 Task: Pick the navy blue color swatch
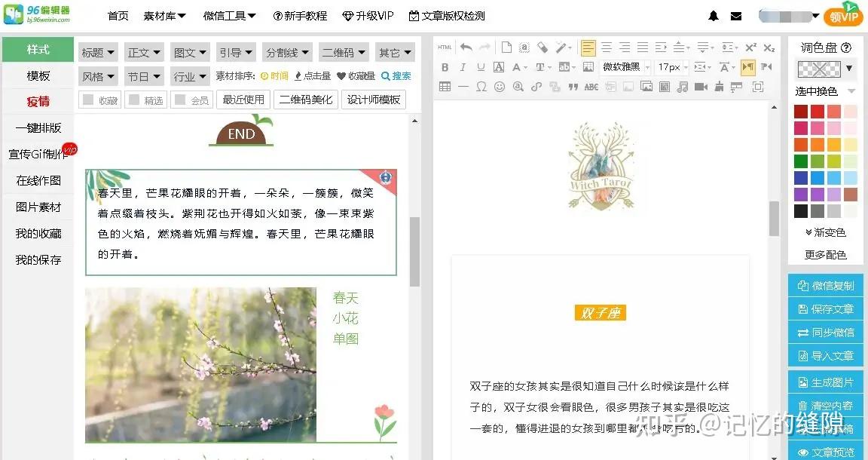(800, 178)
